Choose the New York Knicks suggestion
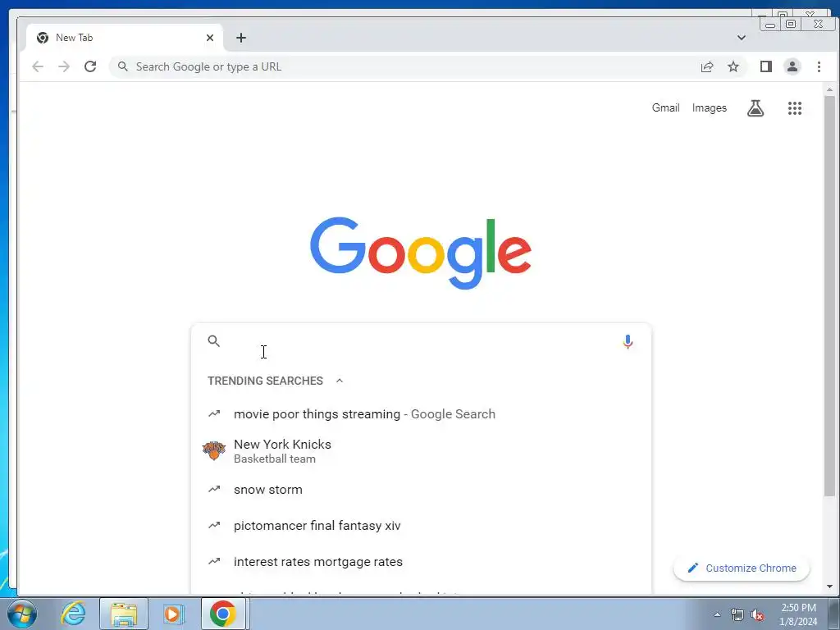Image resolution: width=840 pixels, height=630 pixels. pyautogui.click(x=421, y=451)
